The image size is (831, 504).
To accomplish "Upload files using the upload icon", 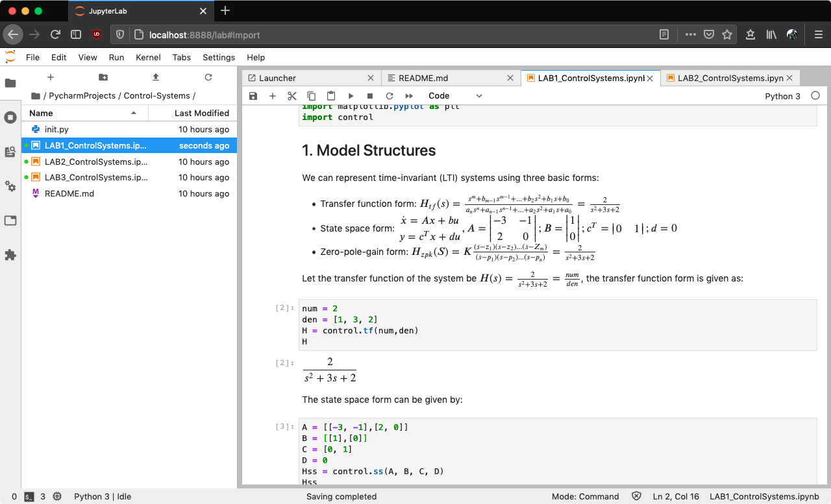I will 155,77.
